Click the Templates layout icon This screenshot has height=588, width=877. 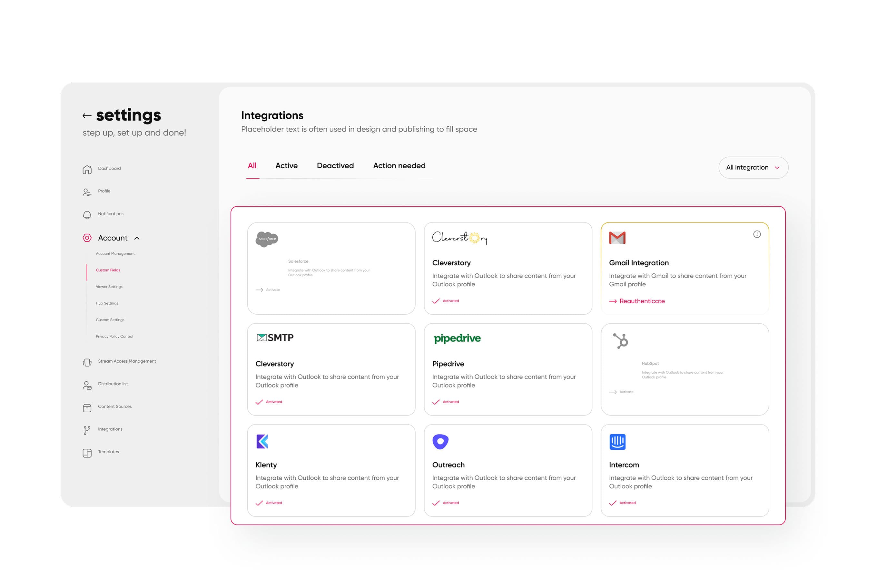[87, 453]
